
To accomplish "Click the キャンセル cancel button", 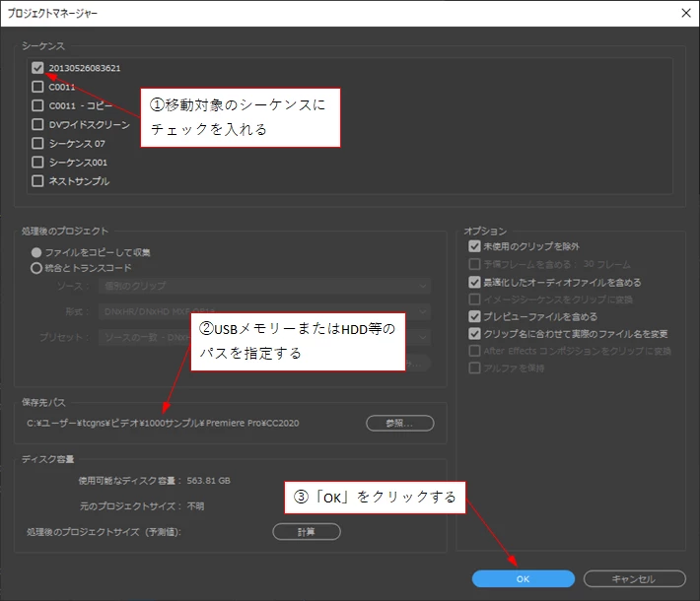I will click(634, 578).
